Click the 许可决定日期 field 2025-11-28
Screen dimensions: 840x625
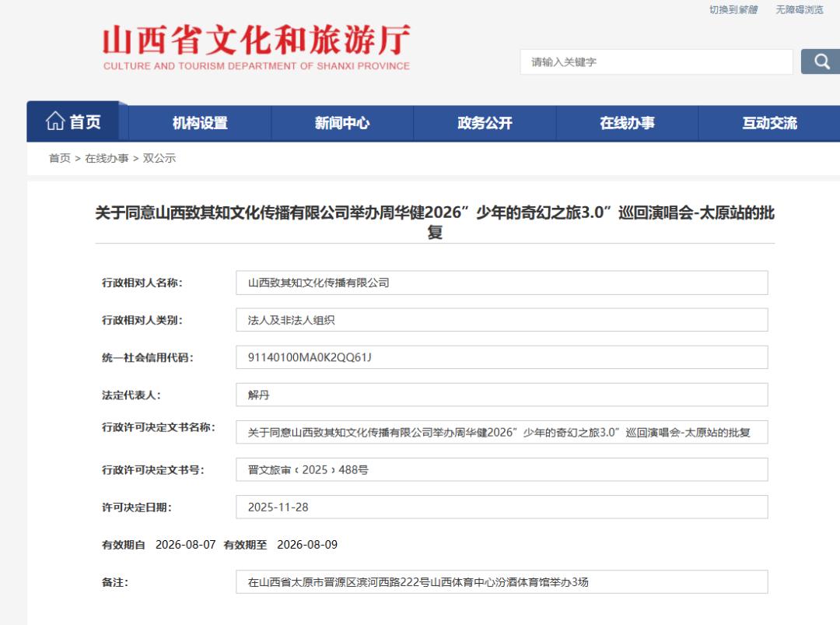click(x=502, y=507)
